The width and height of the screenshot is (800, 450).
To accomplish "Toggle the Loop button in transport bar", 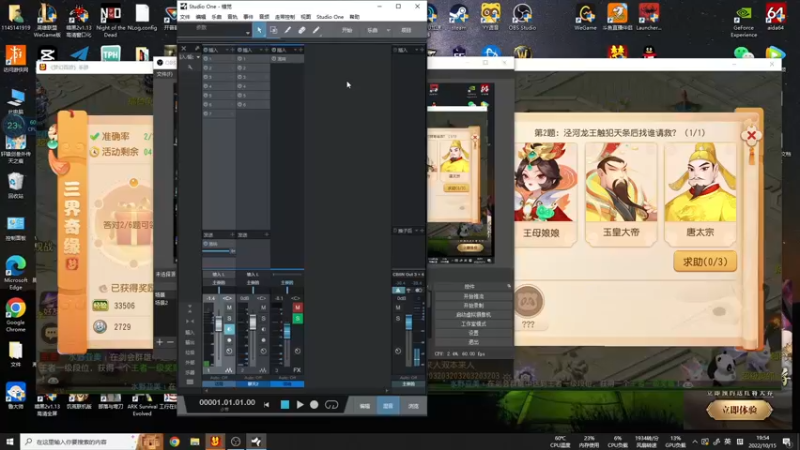I will coord(331,405).
